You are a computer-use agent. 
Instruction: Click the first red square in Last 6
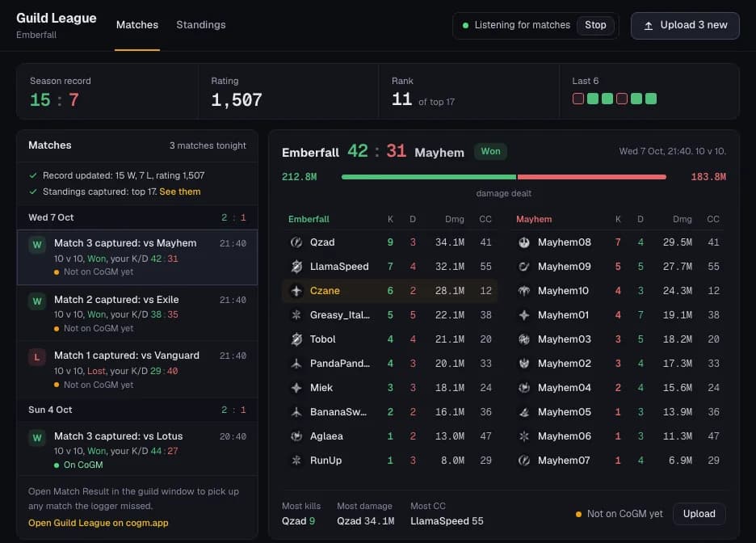(x=578, y=99)
